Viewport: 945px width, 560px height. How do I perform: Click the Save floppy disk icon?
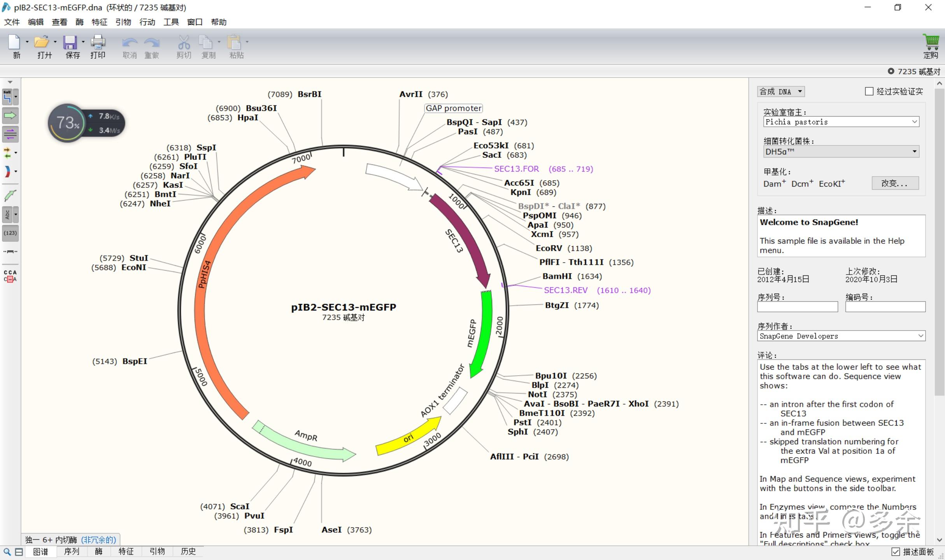[70, 42]
